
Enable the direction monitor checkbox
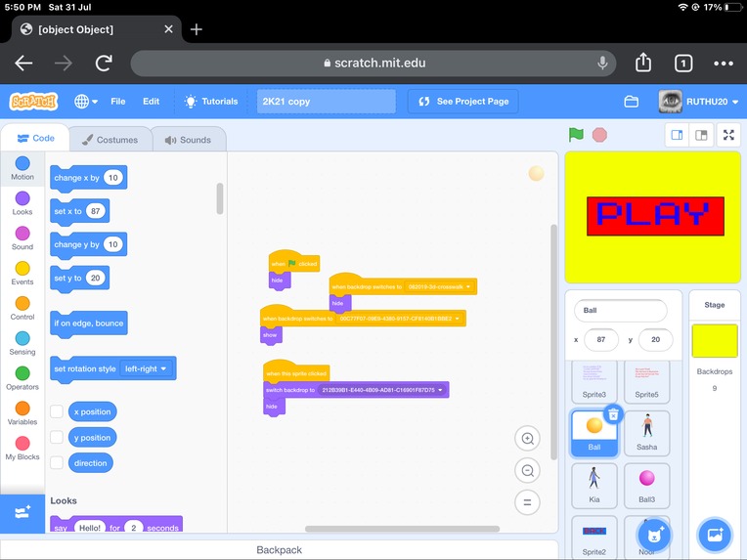[57, 462]
